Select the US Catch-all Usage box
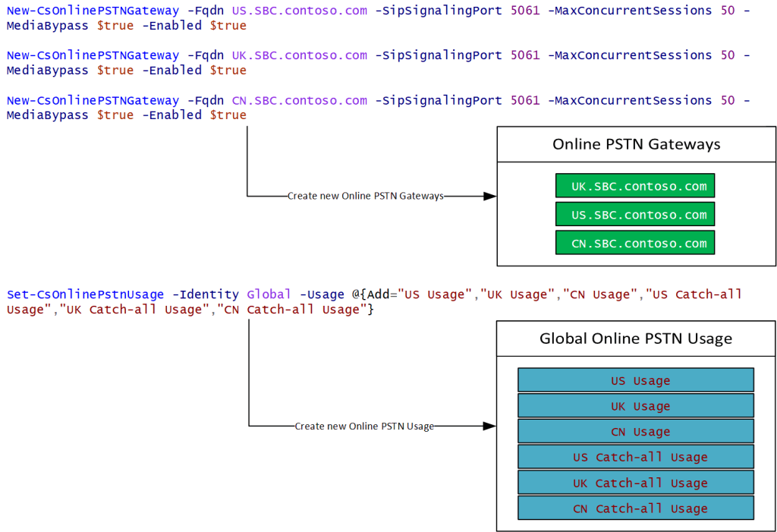Viewport: 777px width, 532px height. 636,457
